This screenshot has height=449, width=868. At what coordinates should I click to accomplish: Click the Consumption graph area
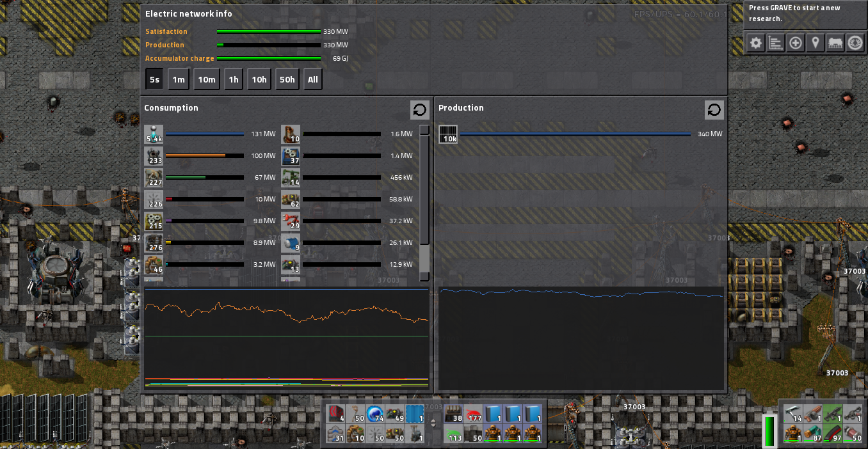(x=287, y=338)
